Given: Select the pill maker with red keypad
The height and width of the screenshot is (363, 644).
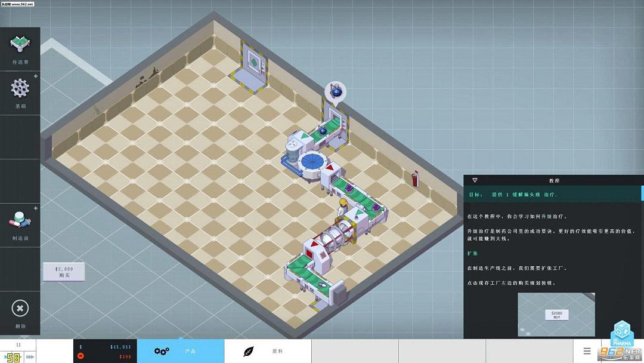Looking at the screenshot, I should point(317,256).
